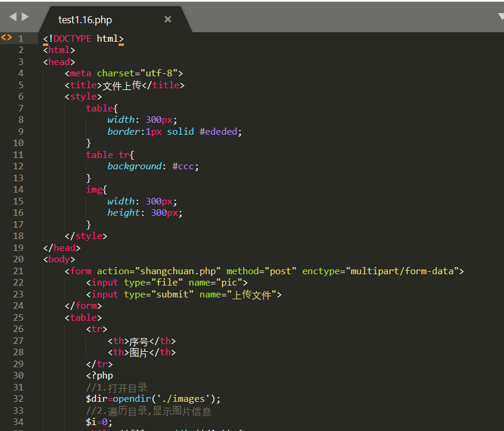This screenshot has height=431, width=504.
Task: Click the '<?php' opening tag
Action: [99, 376]
